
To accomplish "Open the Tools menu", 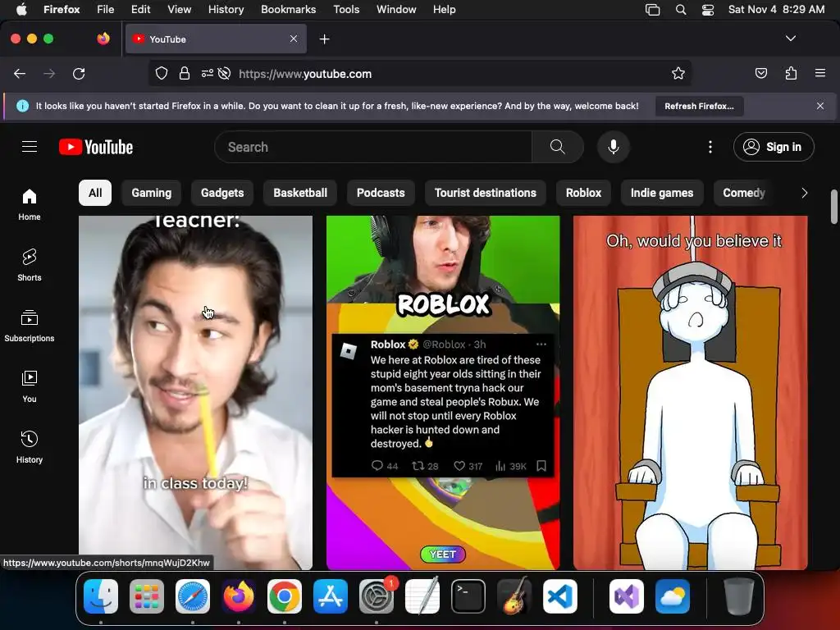I will (x=346, y=10).
